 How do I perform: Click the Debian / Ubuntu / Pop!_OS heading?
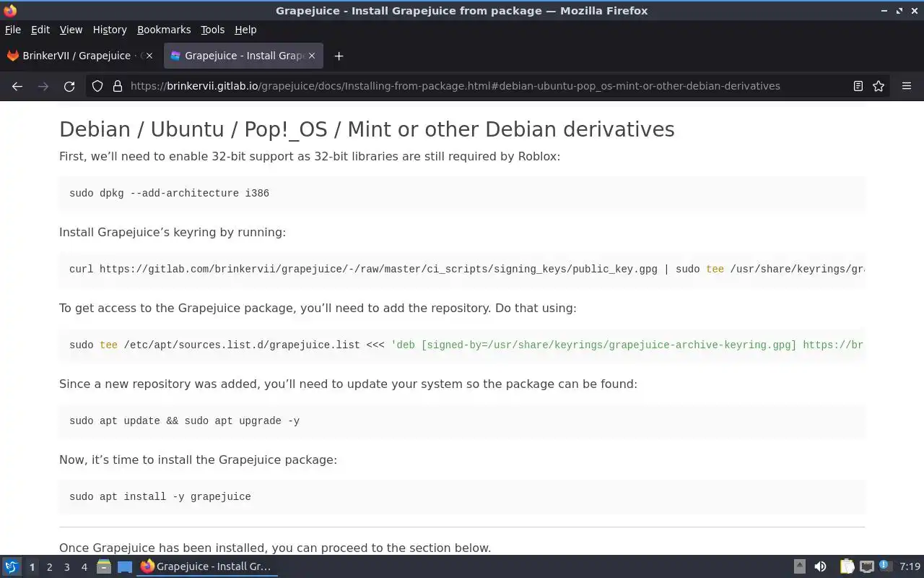367,129
